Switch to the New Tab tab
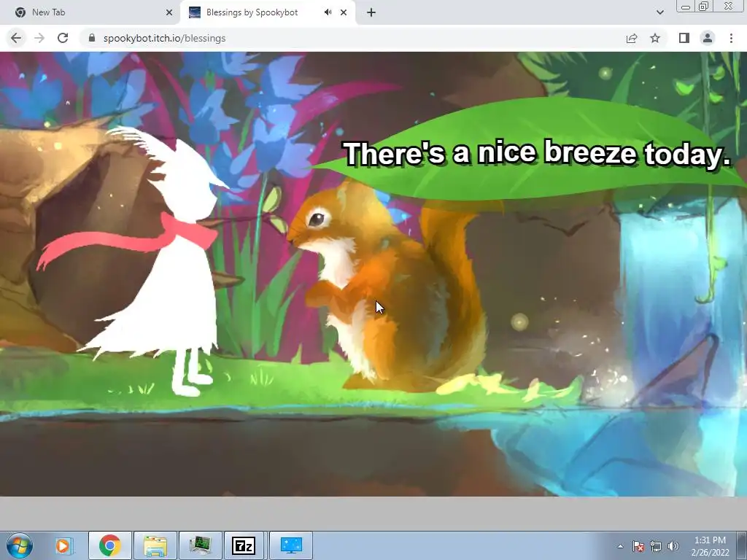 tap(90, 12)
